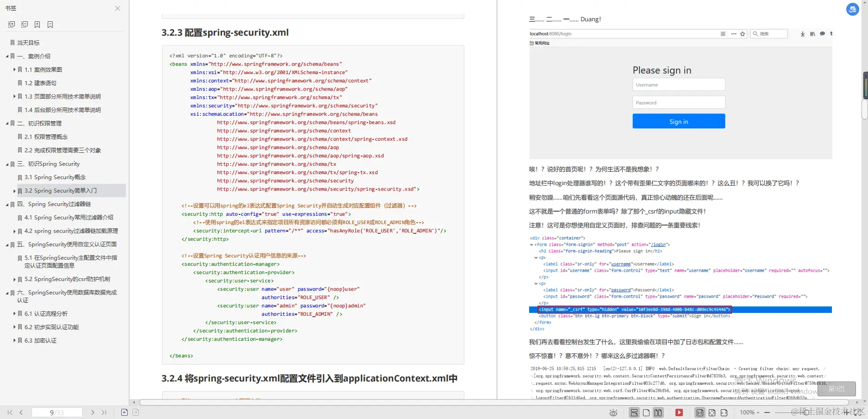This screenshot has width=868, height=419.
Task: Start the auto-play presentation mode
Action: 679,413
